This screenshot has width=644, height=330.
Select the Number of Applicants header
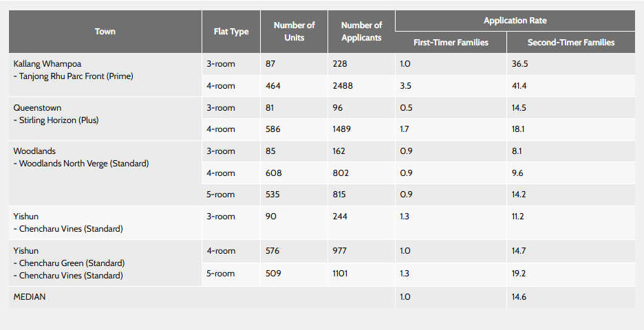click(361, 32)
